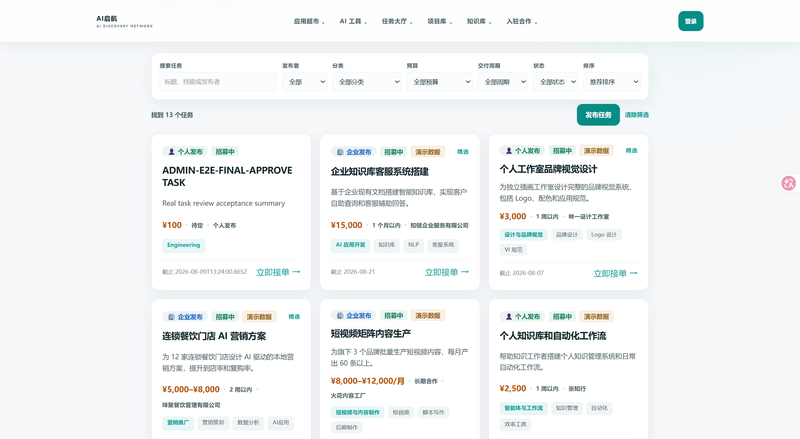800x439 pixels.
Task: Open the ADMIN-E2E-FINAL-APPROVE TASK title
Action: [227, 176]
